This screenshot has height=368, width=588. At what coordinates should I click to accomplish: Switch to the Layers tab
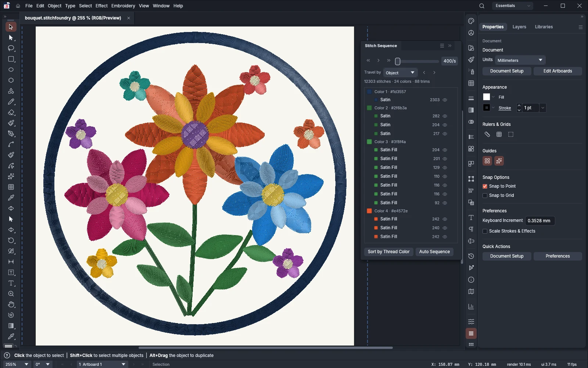point(519,27)
